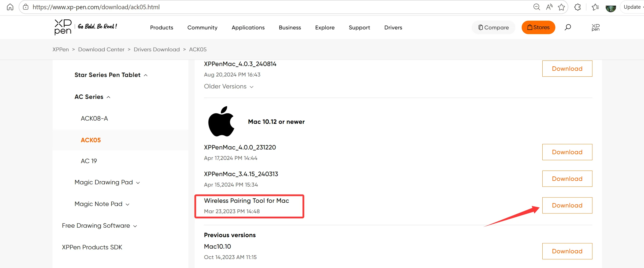Open the Community menu

[x=202, y=27]
